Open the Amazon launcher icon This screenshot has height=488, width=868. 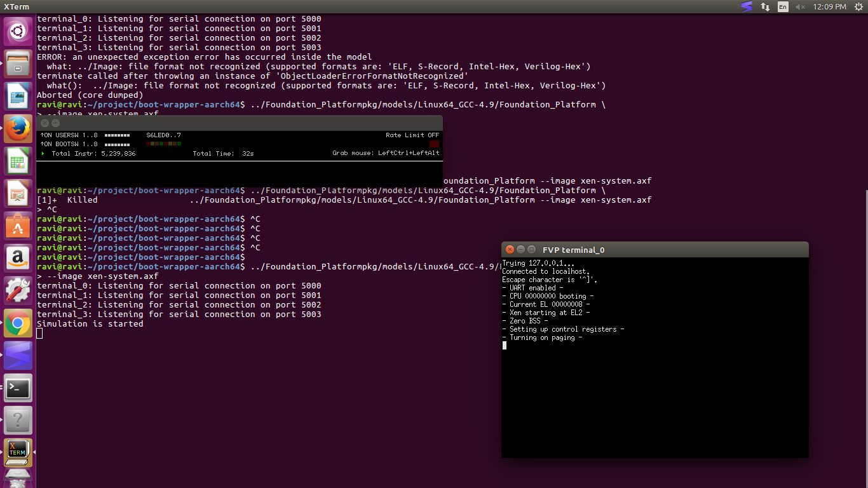pos(18,258)
